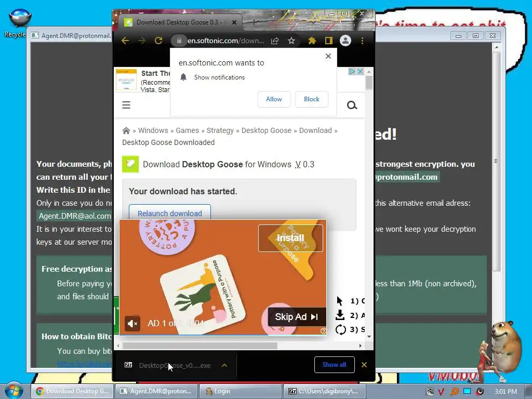The height and width of the screenshot is (399, 532).
Task: Block softonic notifications
Action: pos(312,99)
